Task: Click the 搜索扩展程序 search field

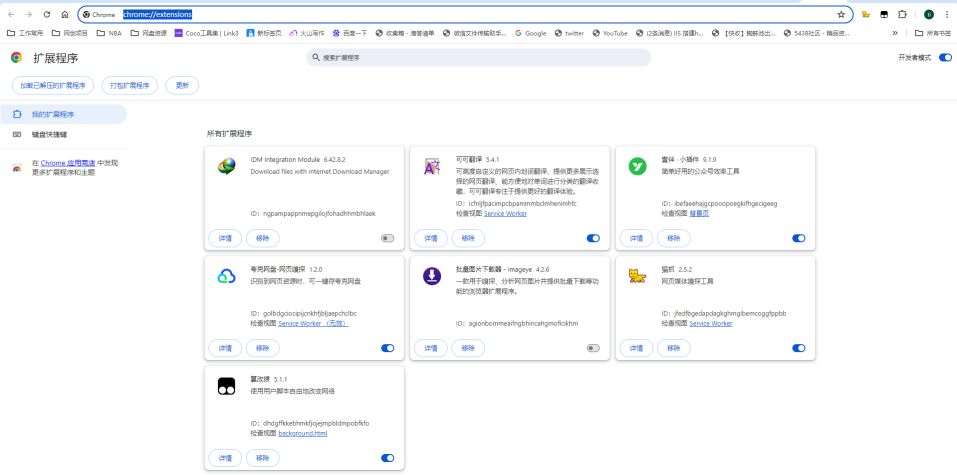Action: [x=479, y=57]
